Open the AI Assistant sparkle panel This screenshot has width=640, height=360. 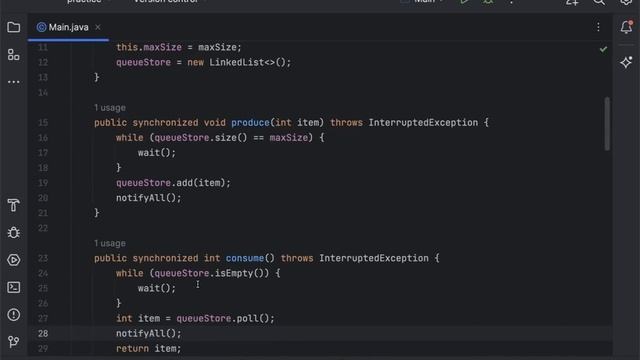click(626, 62)
